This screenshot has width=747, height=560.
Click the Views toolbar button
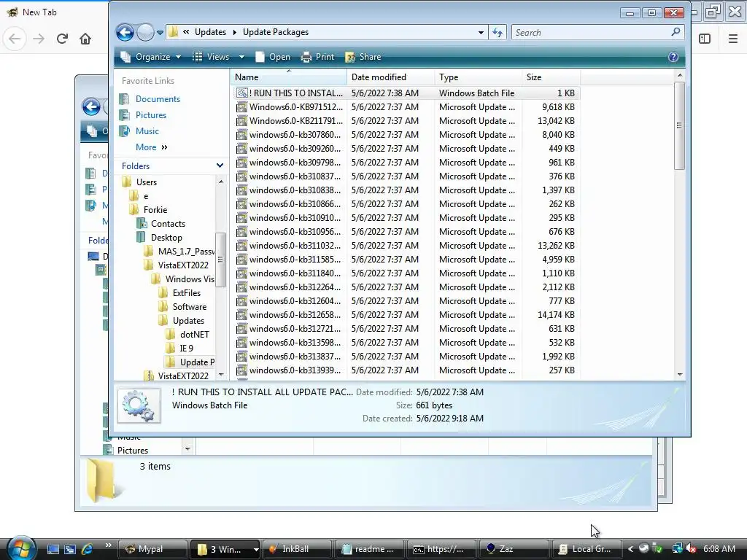(211, 57)
